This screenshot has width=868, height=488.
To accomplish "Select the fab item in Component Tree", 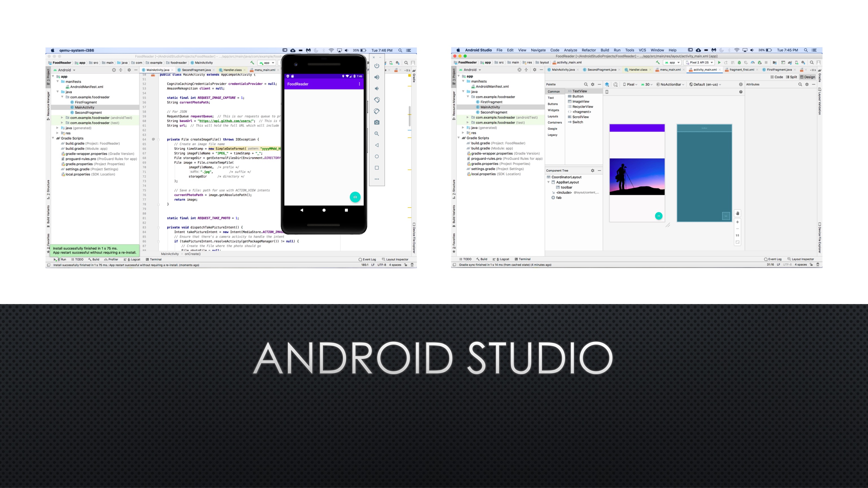I will (556, 198).
